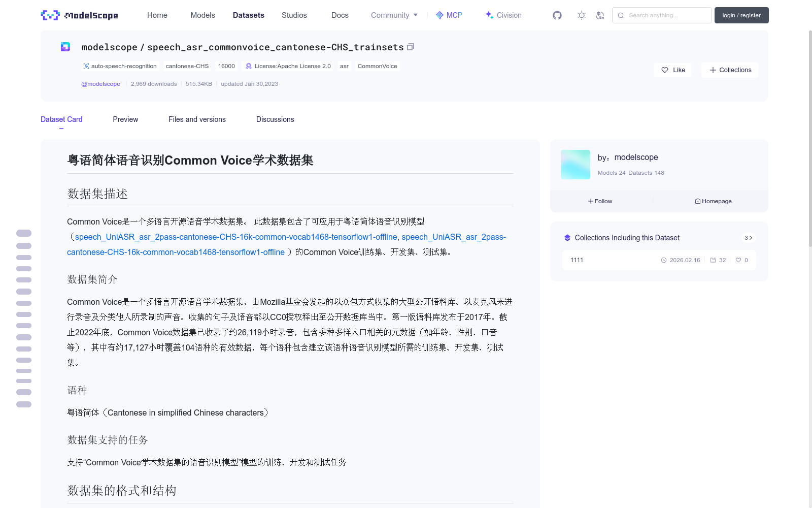This screenshot has height=508, width=812.
Task: Click the 语种 section heading
Action: [77, 390]
